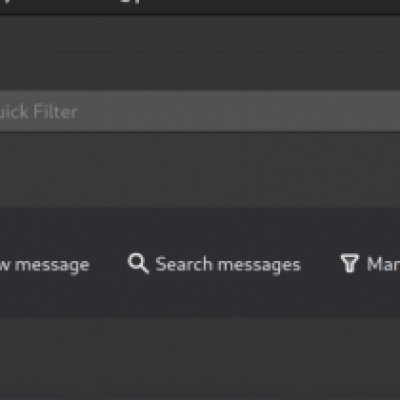Click the cut-off text beside the funnel
This screenshot has width=400, height=400.
tap(383, 264)
